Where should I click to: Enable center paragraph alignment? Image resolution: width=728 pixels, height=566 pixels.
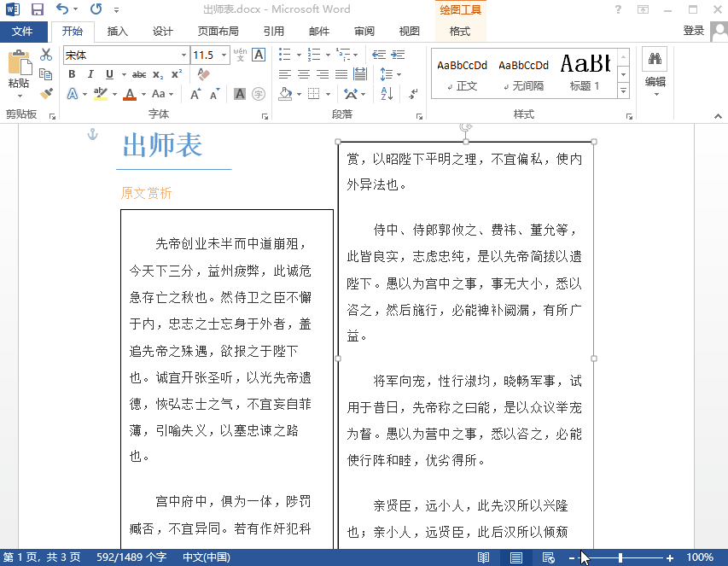point(302,73)
